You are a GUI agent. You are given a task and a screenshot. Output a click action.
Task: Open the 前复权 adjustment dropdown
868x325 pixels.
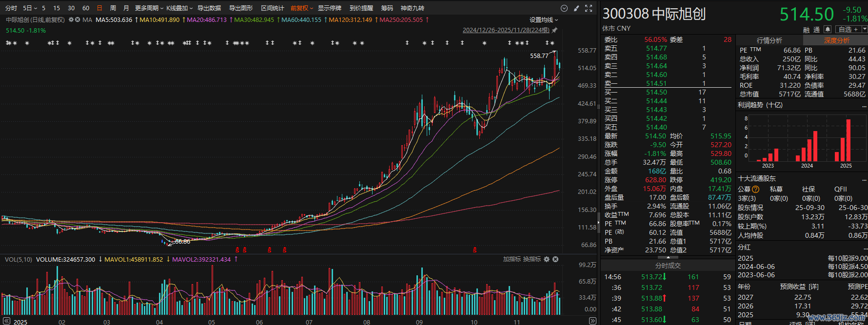coord(302,8)
